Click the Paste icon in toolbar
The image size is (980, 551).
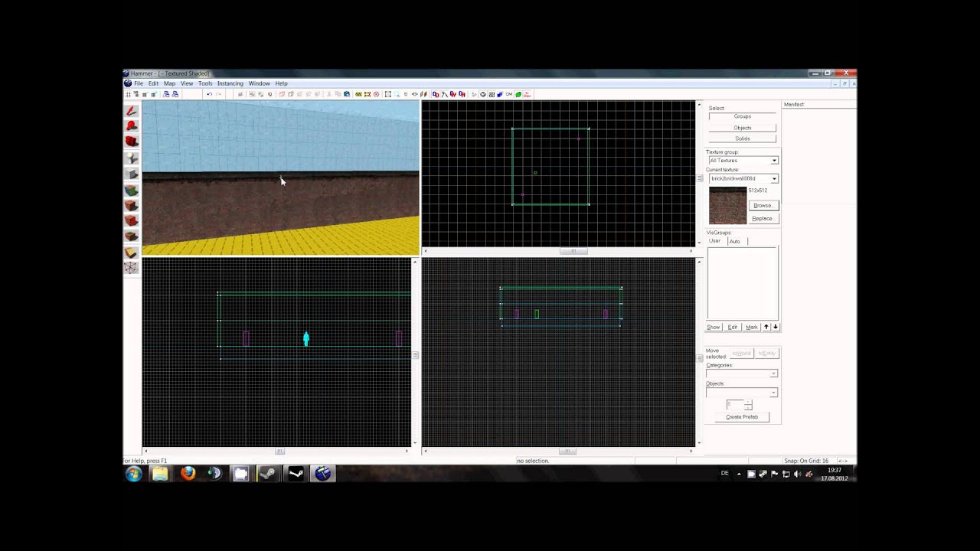tap(346, 94)
